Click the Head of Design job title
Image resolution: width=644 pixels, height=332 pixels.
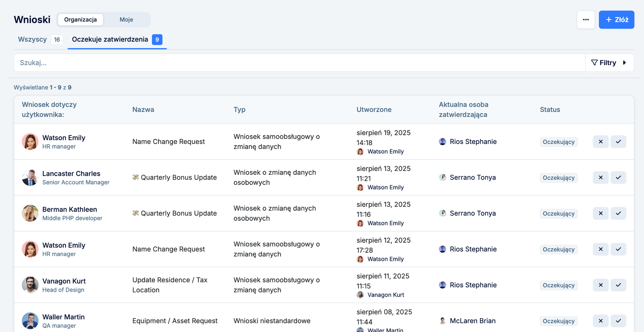(63, 290)
